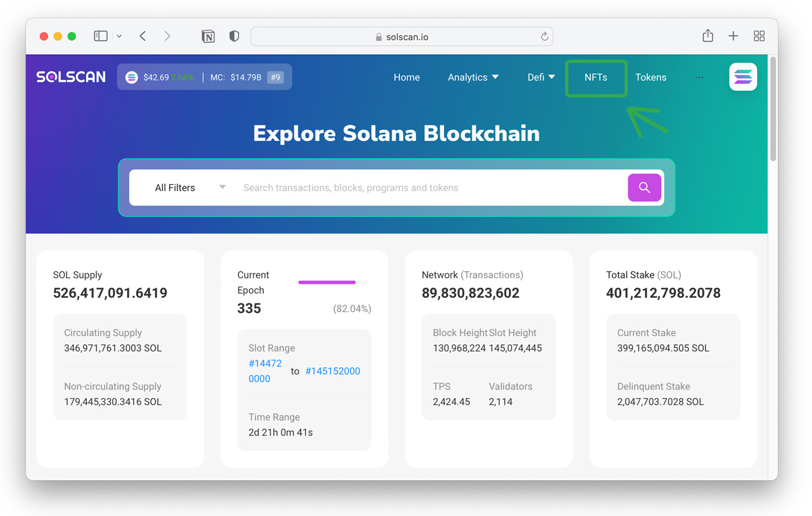Viewport: 812px width, 516px height.
Task: Show the tab overview grid icon
Action: pos(759,36)
